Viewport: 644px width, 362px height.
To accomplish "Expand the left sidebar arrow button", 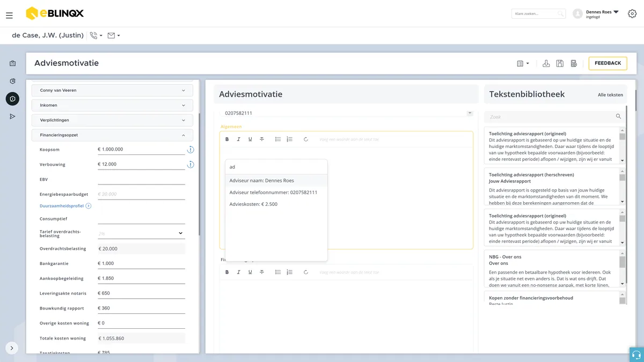I will 12,348.
